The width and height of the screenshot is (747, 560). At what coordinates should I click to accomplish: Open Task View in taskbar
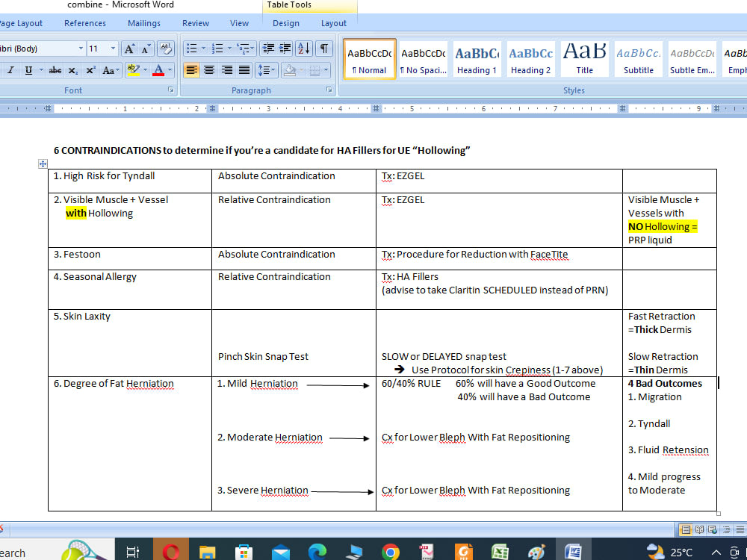[x=133, y=553]
